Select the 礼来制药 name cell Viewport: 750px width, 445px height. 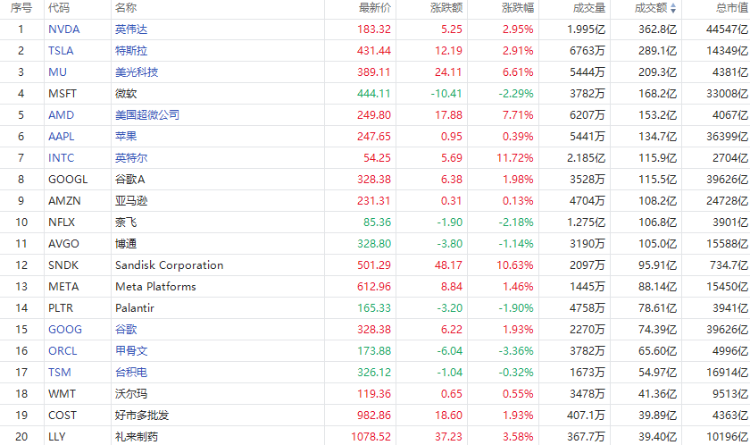coord(136,437)
